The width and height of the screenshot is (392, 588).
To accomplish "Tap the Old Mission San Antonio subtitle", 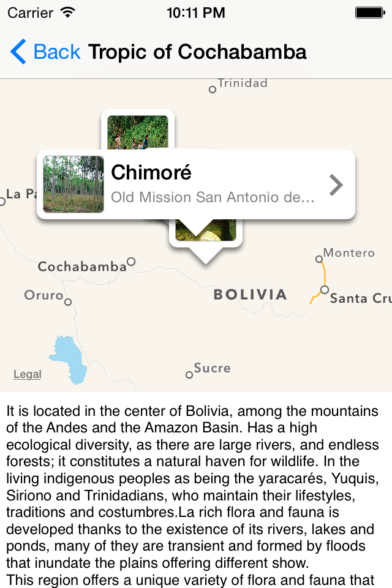I will point(213,197).
